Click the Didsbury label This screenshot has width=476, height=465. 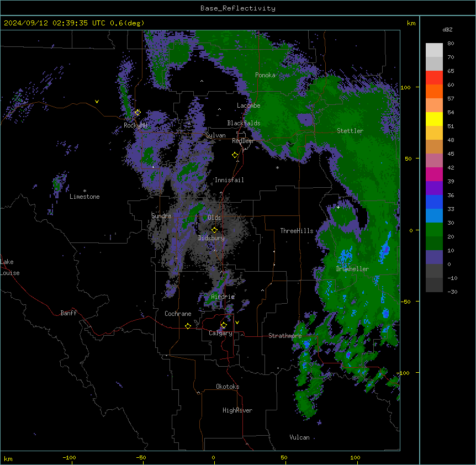pyautogui.click(x=211, y=238)
